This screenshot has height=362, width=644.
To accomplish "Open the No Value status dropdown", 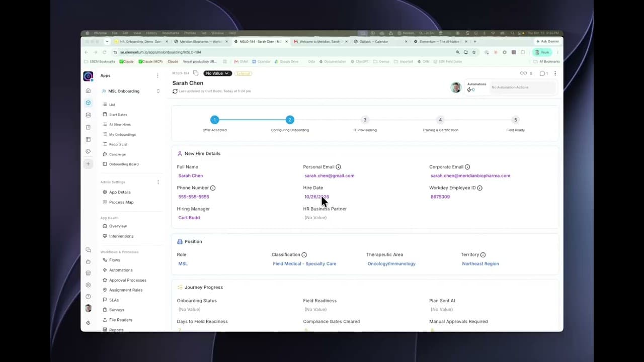I will click(217, 73).
